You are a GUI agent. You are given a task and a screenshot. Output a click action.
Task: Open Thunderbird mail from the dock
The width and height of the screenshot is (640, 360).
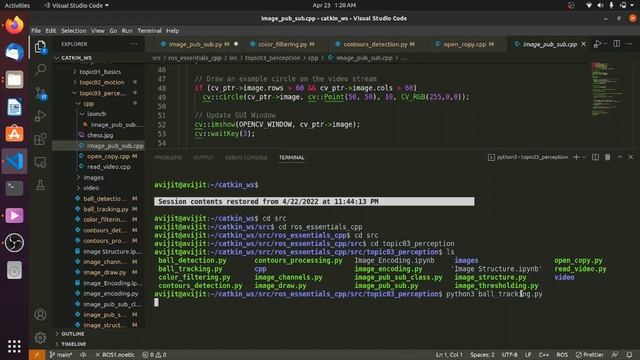(x=14, y=52)
